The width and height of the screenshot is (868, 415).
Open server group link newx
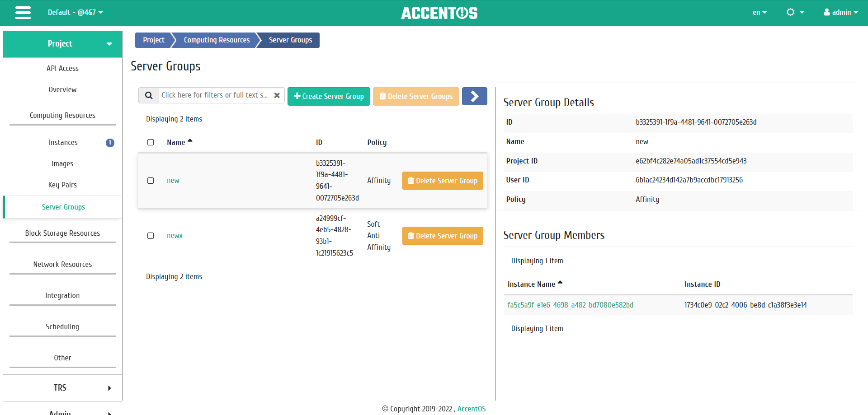[x=175, y=235]
